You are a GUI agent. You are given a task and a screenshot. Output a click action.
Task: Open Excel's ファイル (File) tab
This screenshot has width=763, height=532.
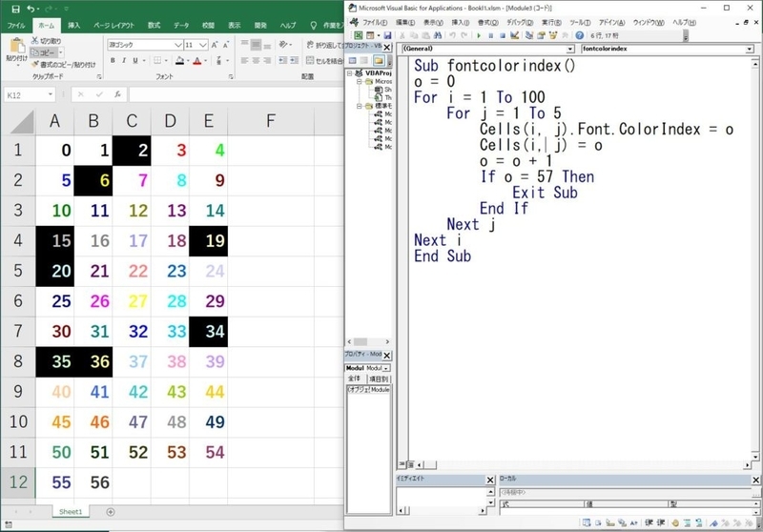(x=16, y=26)
